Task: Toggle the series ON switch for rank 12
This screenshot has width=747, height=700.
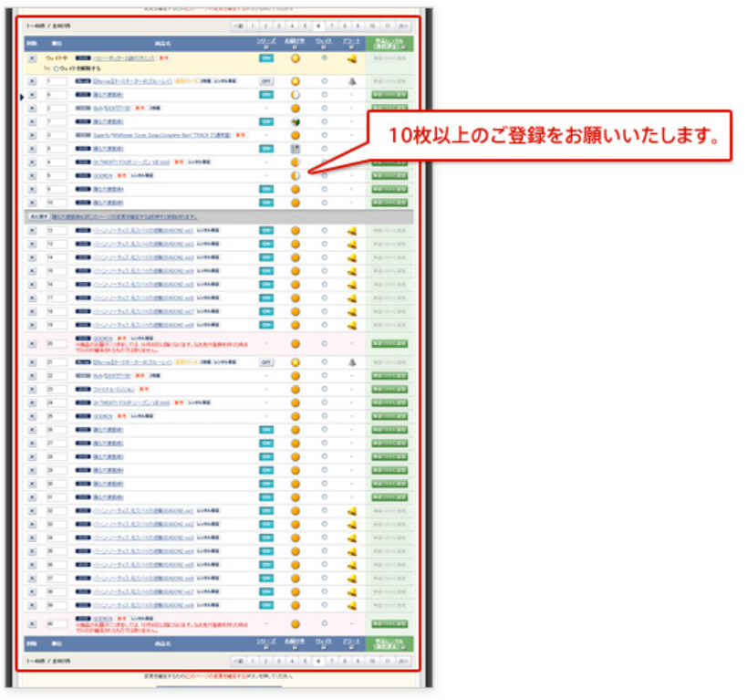Action: click(x=266, y=231)
